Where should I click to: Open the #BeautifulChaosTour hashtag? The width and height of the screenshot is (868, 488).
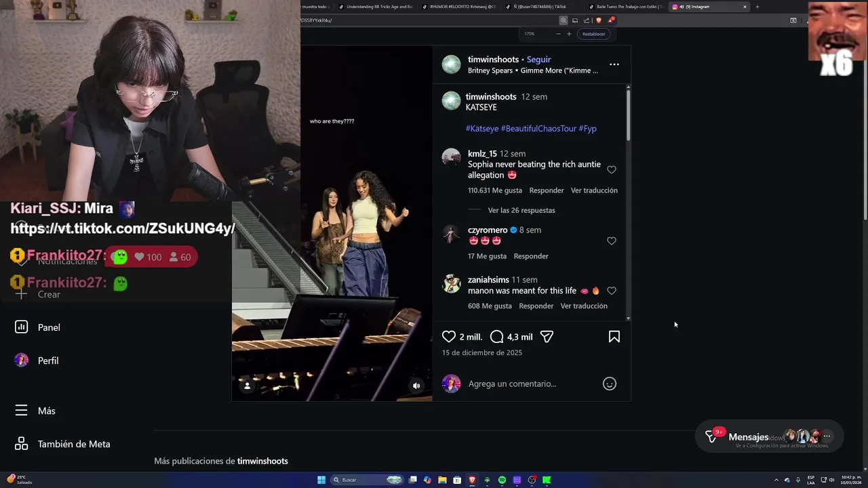click(538, 129)
